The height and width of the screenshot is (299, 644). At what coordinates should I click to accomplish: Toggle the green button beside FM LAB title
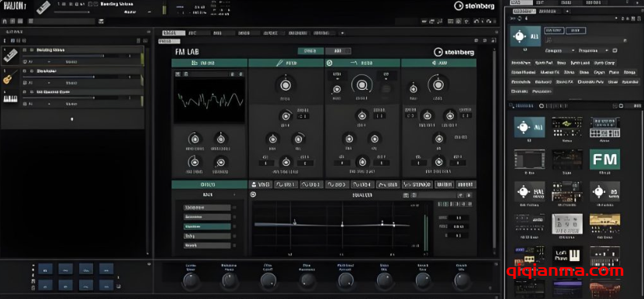[310, 51]
